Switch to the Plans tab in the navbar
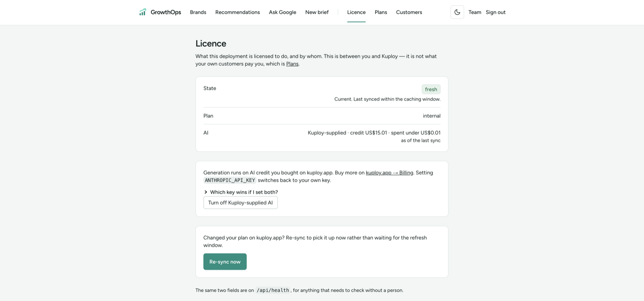This screenshot has width=644, height=301. 381,12
